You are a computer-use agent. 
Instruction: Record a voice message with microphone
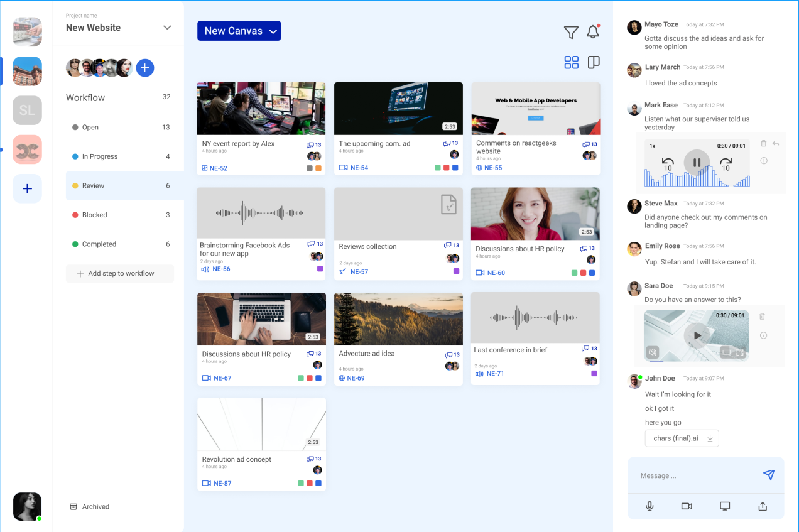tap(650, 506)
